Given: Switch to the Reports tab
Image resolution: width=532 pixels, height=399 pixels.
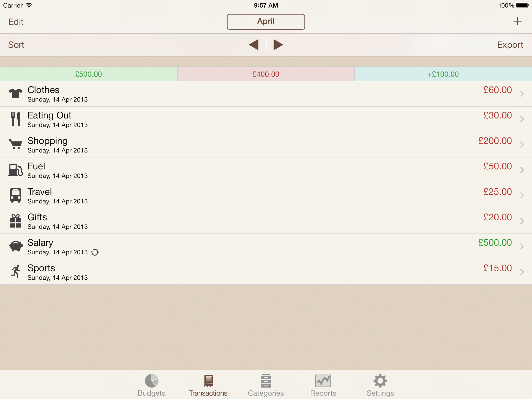Looking at the screenshot, I should pos(323,385).
